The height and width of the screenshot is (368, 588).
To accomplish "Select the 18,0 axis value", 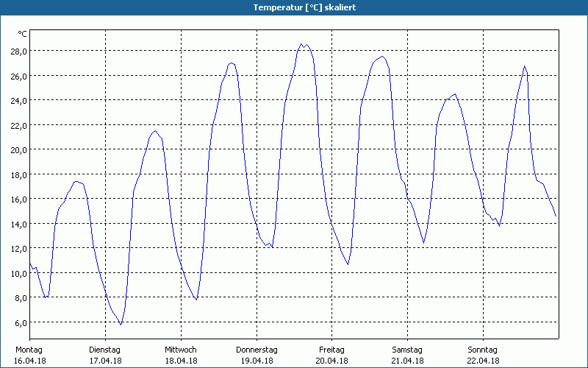I will pos(19,174).
